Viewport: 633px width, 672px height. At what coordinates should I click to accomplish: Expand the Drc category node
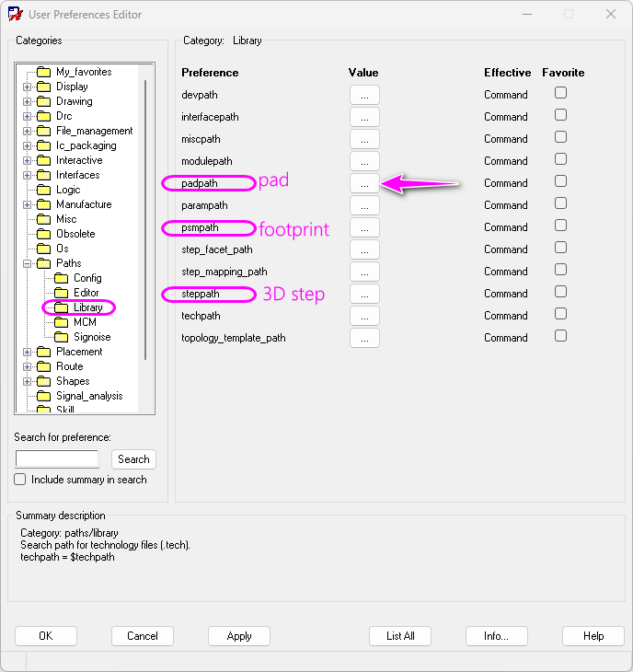click(x=27, y=116)
